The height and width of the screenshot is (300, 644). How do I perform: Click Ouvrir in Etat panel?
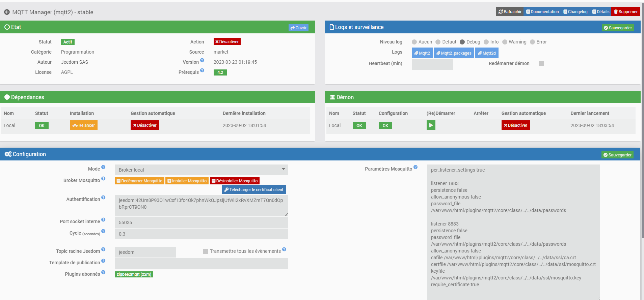click(x=298, y=28)
